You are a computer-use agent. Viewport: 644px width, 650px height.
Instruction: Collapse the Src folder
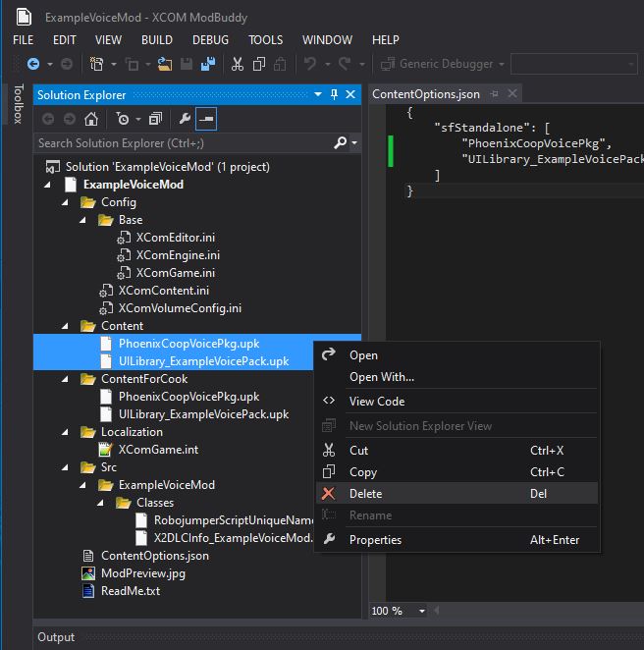[65, 467]
